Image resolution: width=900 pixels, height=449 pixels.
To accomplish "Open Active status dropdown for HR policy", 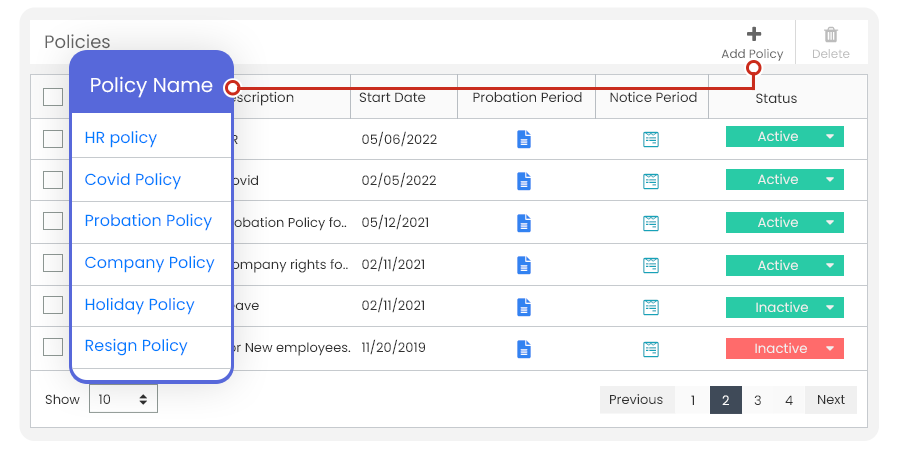I will 785,137.
